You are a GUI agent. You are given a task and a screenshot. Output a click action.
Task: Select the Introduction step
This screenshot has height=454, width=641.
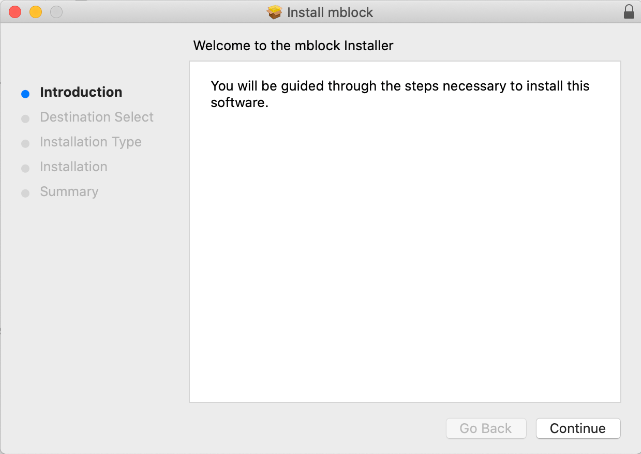coord(81,92)
